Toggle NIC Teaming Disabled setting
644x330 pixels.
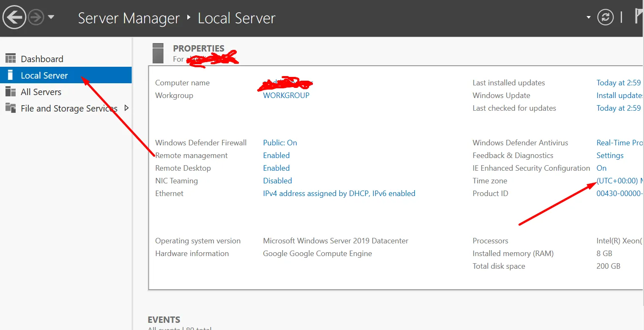pos(277,181)
